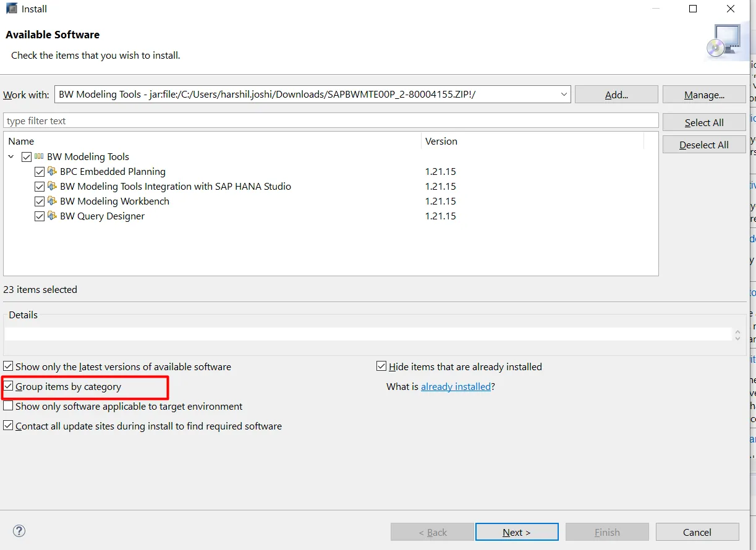756x550 pixels.
Task: Click the icon beside BW Modeling Tools Integration entry
Action: coord(51,186)
